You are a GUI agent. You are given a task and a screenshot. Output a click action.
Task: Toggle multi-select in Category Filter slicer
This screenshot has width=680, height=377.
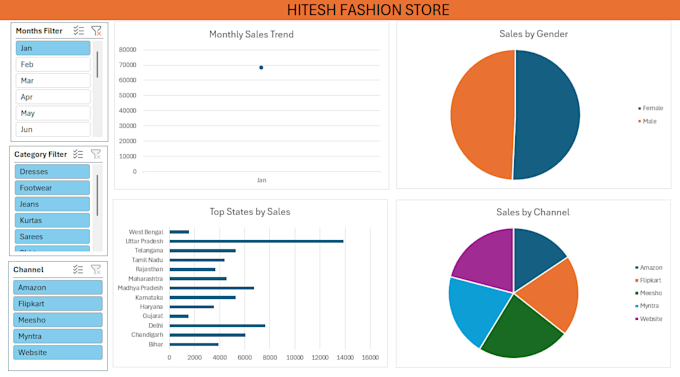point(78,154)
